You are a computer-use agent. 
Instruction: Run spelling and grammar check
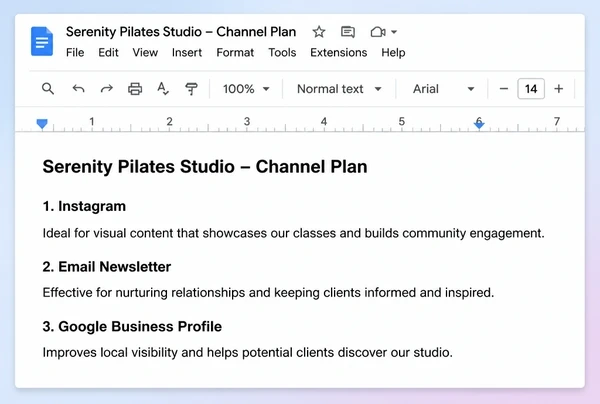(163, 89)
